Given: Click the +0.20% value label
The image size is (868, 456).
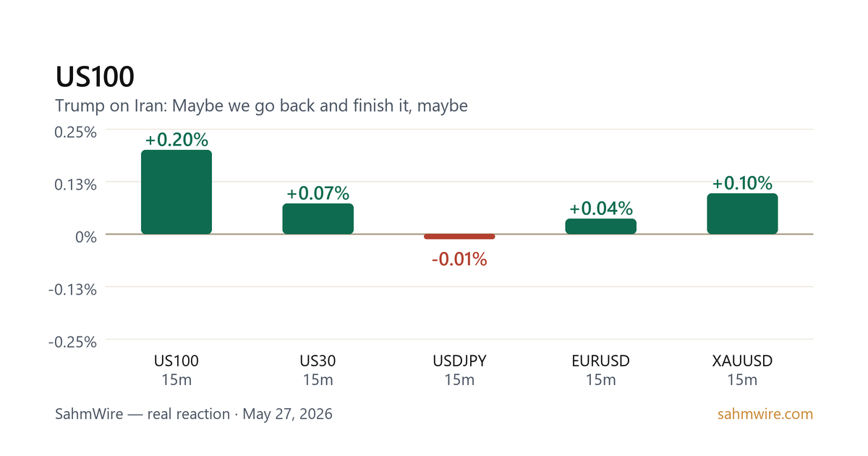Looking at the screenshot, I should pos(176,140).
